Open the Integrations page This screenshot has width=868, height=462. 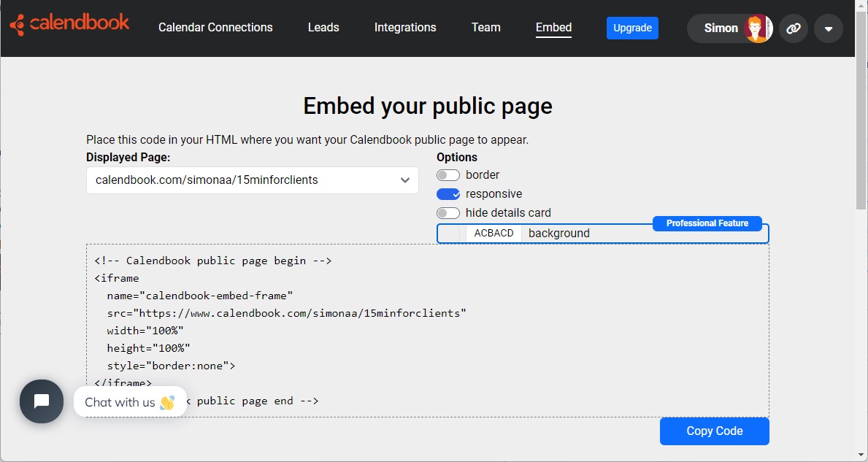(x=405, y=28)
